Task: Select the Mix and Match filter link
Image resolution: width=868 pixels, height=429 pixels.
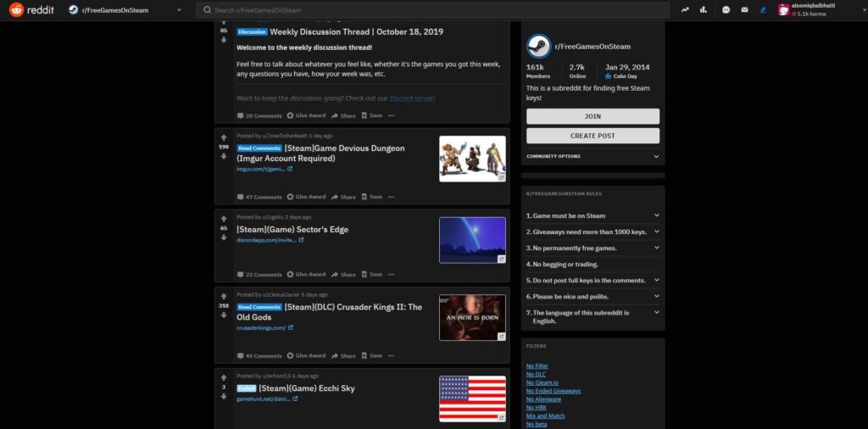Action: click(x=545, y=415)
